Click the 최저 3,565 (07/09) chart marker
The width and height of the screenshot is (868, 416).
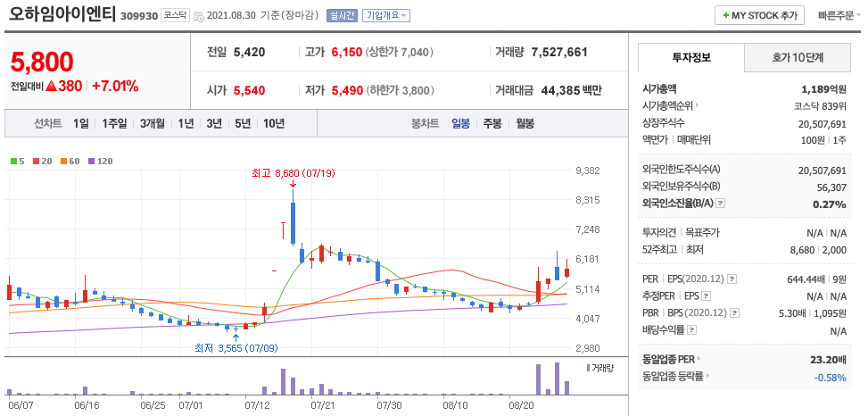coord(236,348)
